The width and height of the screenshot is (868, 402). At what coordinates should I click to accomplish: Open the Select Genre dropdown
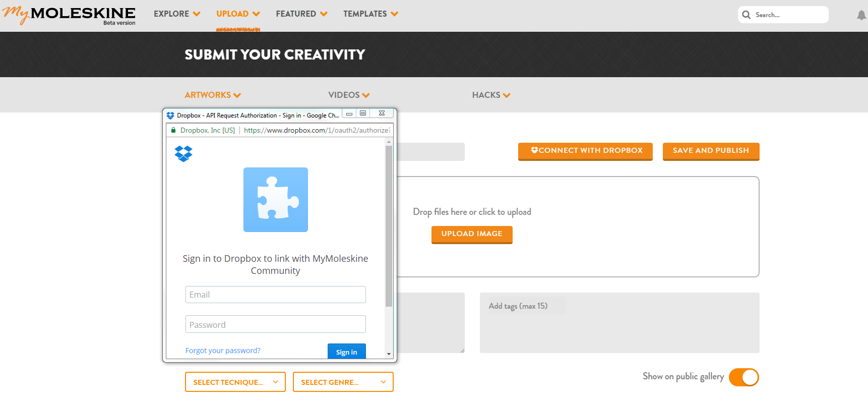pos(343,382)
